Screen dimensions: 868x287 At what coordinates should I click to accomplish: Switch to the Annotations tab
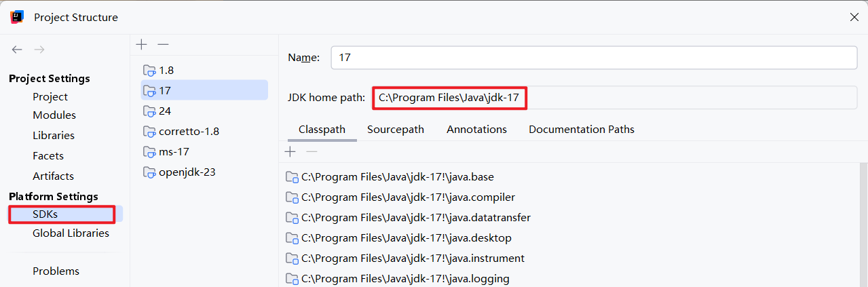[476, 129]
